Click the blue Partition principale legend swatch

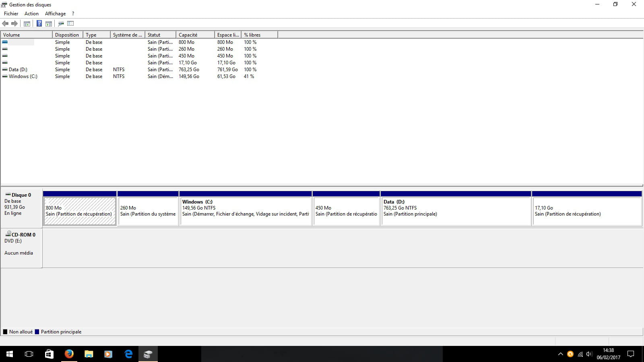(37, 332)
